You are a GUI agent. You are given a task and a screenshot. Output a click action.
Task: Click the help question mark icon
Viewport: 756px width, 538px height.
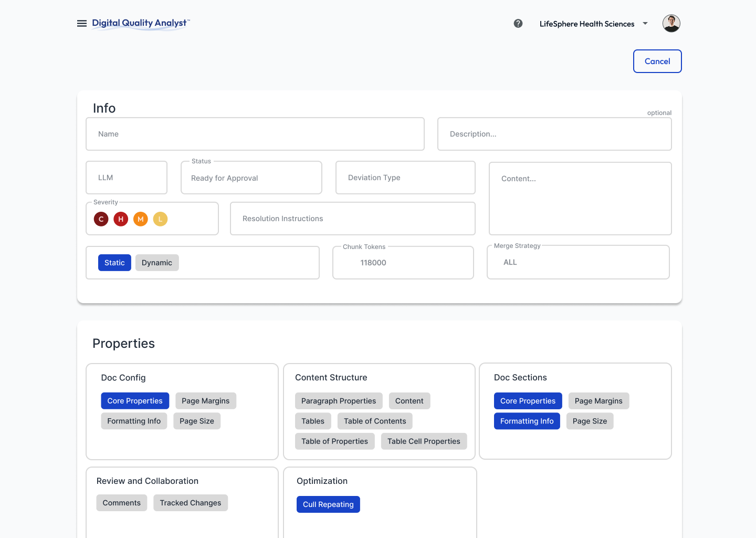[518, 24]
